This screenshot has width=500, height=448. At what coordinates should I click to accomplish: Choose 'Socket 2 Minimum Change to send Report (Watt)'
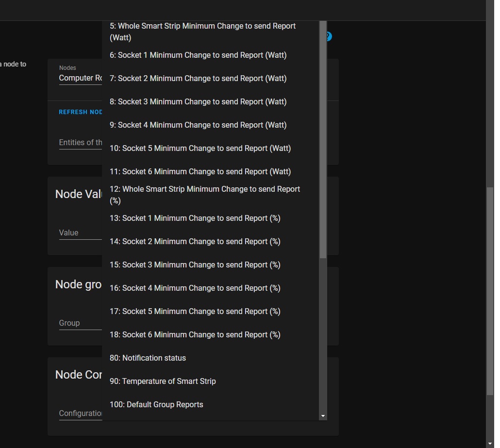198,78
